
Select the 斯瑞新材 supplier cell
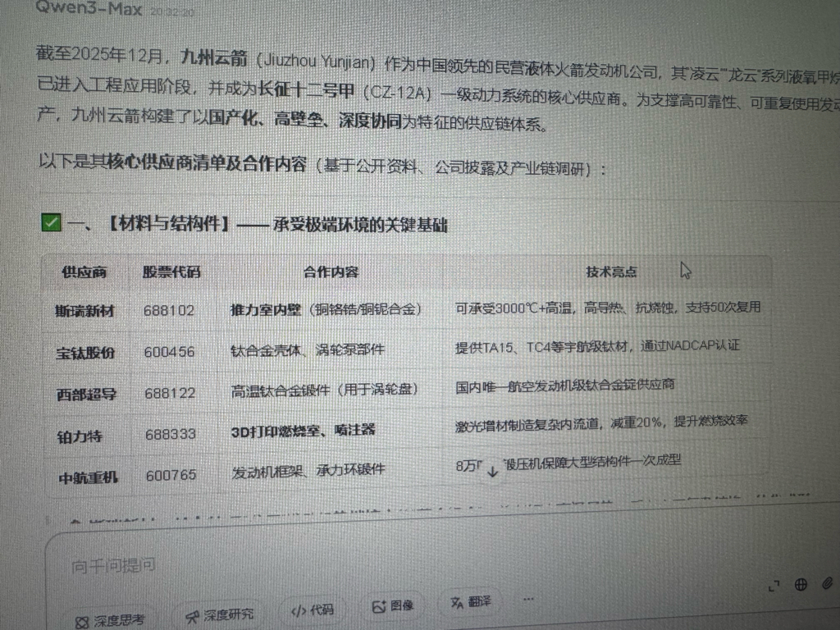[x=84, y=311]
